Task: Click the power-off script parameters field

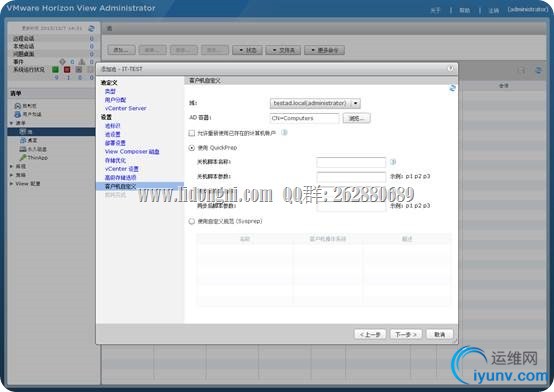Action: (x=351, y=176)
